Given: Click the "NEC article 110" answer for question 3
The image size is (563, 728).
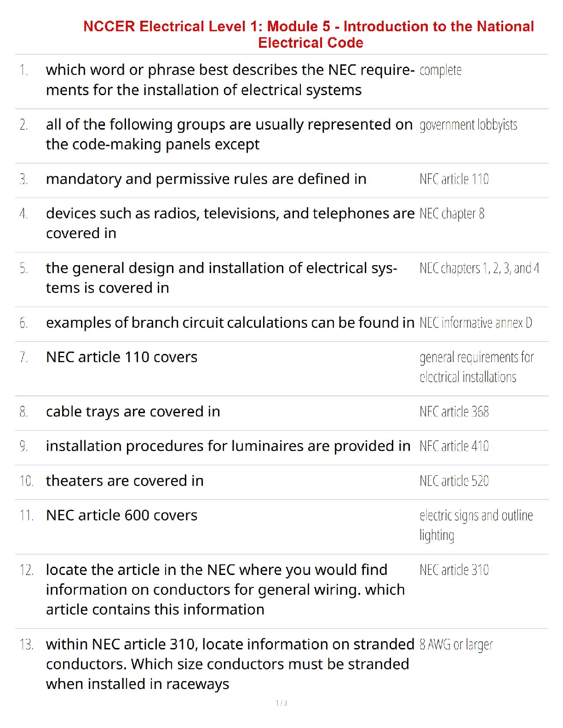Looking at the screenshot, I should pos(454,179).
